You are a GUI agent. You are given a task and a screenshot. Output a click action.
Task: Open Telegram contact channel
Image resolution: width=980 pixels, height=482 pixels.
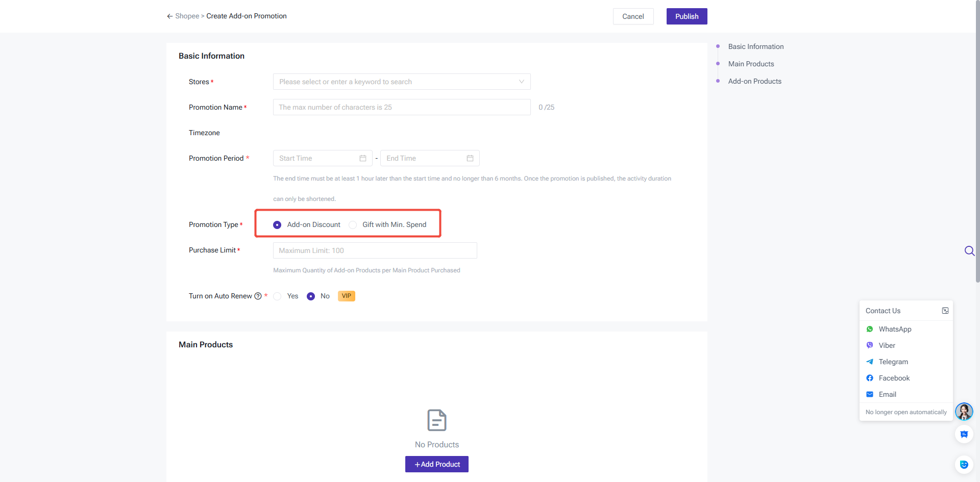click(x=869, y=362)
